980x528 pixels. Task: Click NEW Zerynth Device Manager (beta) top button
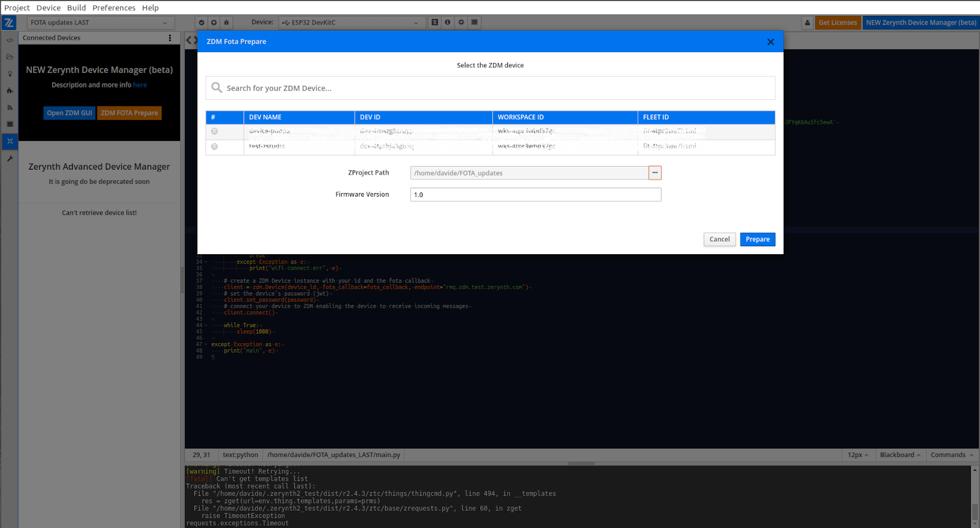click(921, 23)
